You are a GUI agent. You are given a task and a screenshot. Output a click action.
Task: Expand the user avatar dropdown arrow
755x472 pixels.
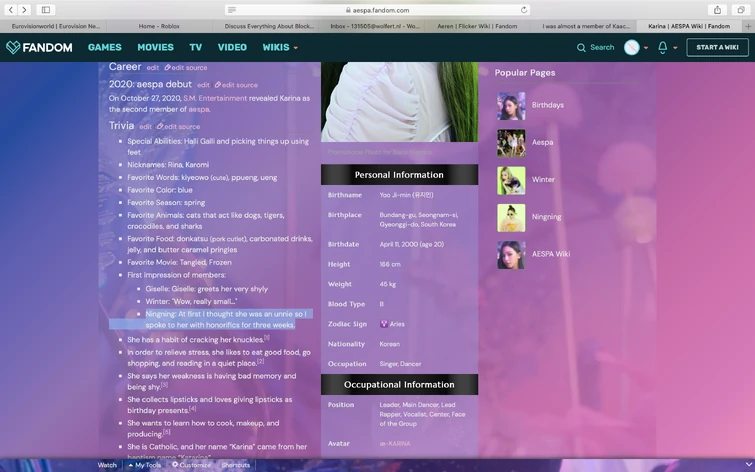coord(646,48)
